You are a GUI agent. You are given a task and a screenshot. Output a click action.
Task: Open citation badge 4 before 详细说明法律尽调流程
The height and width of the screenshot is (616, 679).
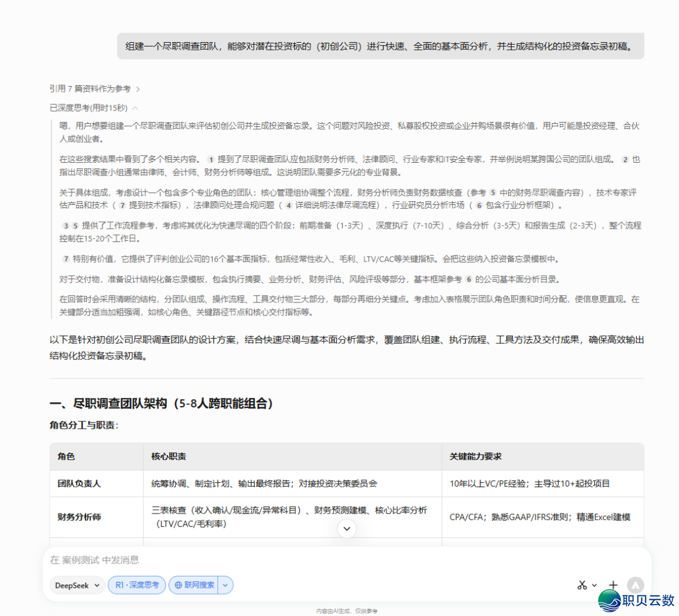[x=289, y=206]
